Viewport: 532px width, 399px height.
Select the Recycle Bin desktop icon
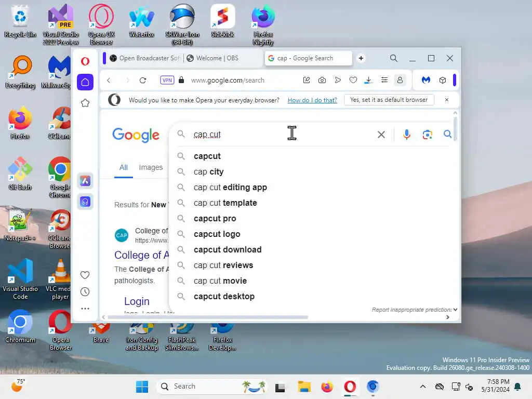tap(20, 21)
